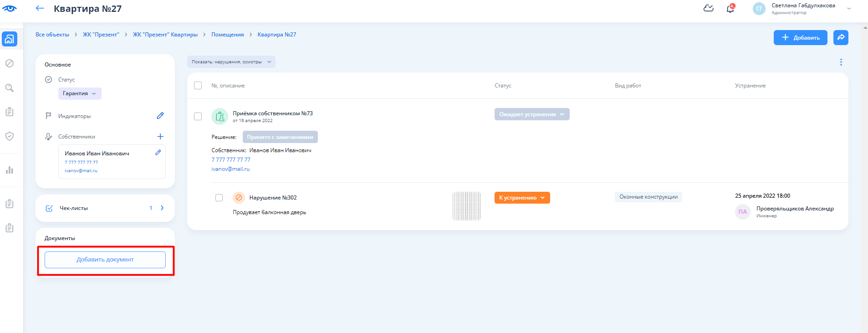The width and height of the screenshot is (868, 333).
Task: Open the notifications bell
Action: [730, 9]
